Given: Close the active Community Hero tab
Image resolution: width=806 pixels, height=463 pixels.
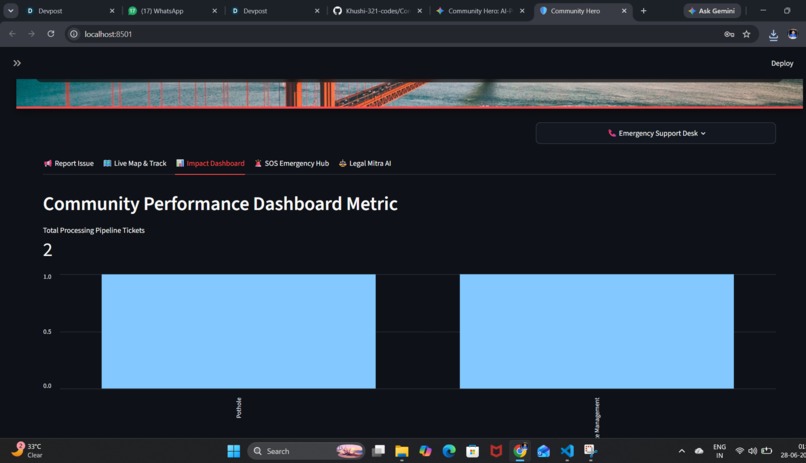Looking at the screenshot, I should coord(624,11).
